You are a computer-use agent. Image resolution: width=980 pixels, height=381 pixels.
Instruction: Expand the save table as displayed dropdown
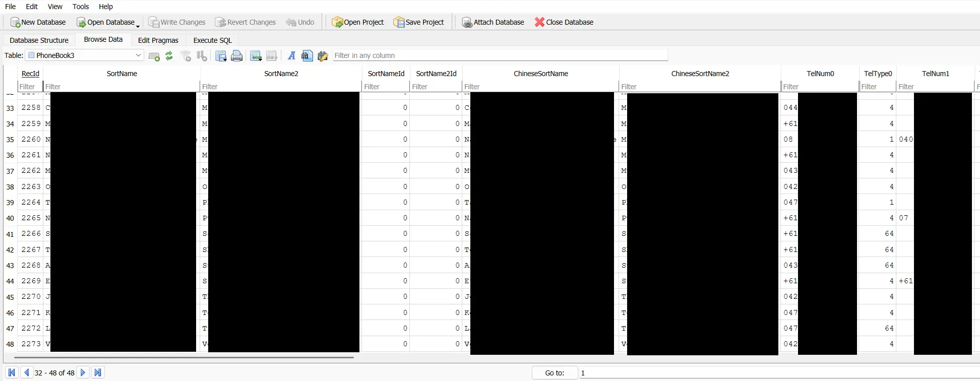pyautogui.click(x=221, y=56)
